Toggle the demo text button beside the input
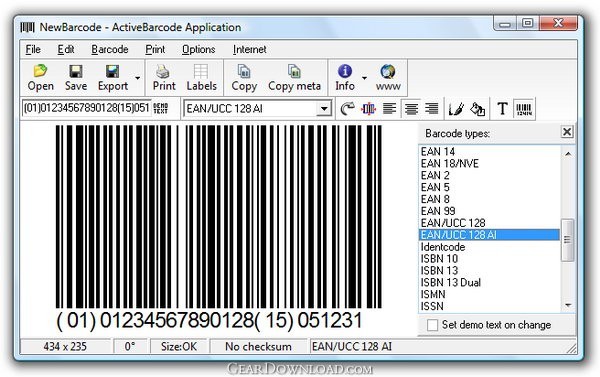This screenshot has width=600, height=377. point(161,108)
